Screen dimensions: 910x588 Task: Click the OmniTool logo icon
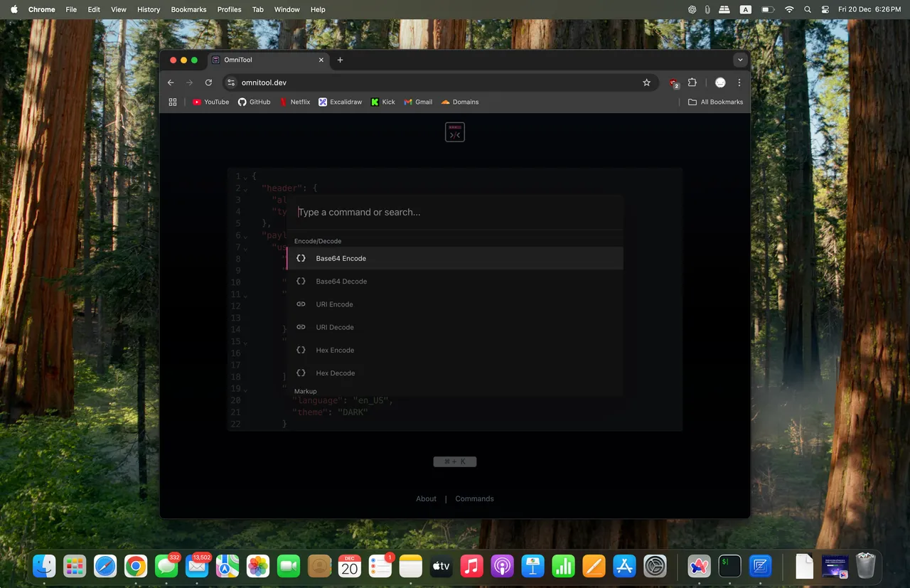(455, 132)
